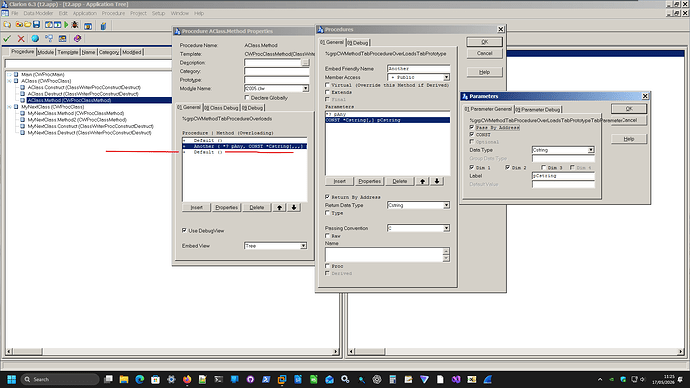Screen dimensions: 690x388
Task: Open Passing Convention dropdown
Action: tap(446, 228)
